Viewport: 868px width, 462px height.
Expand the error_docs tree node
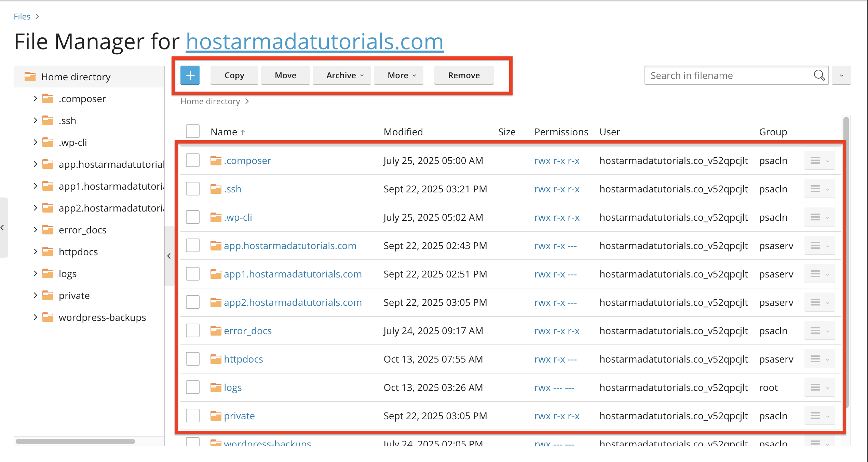[35, 230]
